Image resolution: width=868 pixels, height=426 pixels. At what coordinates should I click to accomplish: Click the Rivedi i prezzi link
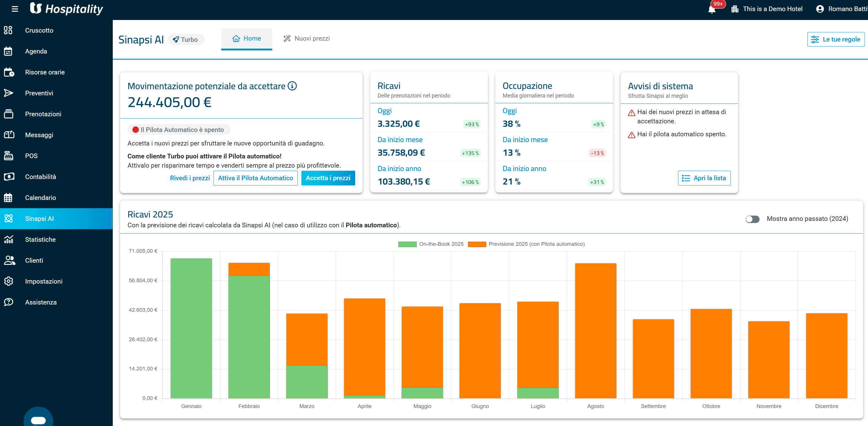click(x=190, y=178)
